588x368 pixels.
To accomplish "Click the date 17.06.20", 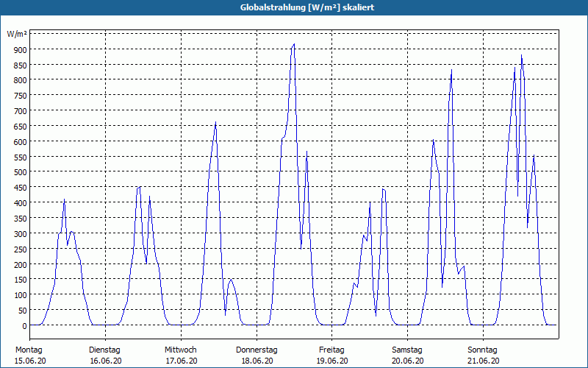I will [182, 361].
